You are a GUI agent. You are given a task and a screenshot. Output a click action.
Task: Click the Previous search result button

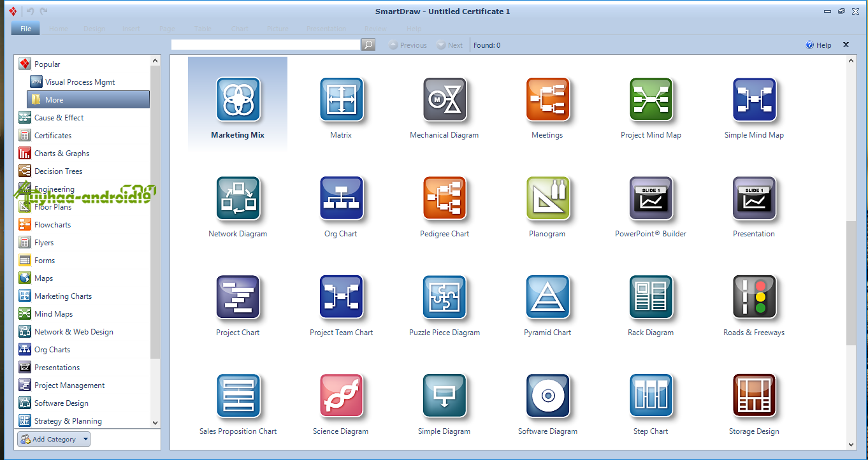tap(408, 45)
